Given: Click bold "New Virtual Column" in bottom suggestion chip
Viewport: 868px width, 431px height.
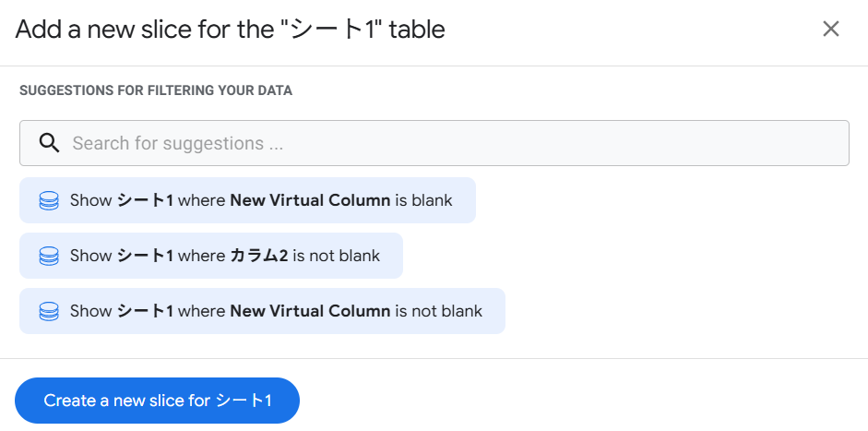Looking at the screenshot, I should tap(310, 311).
